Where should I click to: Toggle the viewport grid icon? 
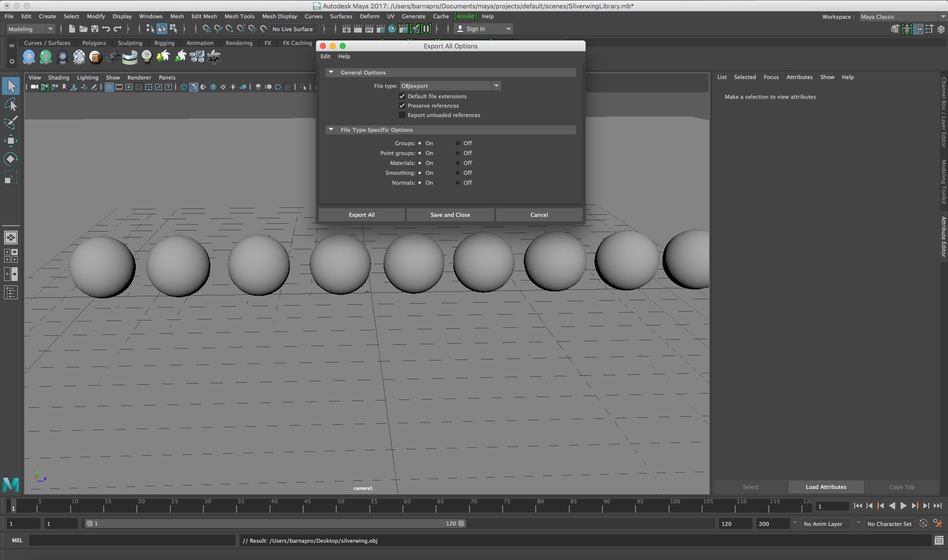[109, 87]
